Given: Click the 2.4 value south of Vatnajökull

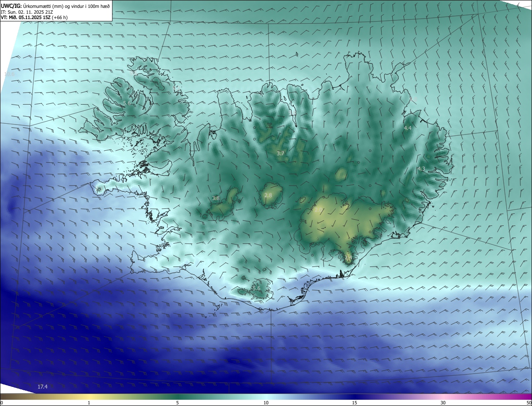Looking at the screenshot, I should pos(348,258).
